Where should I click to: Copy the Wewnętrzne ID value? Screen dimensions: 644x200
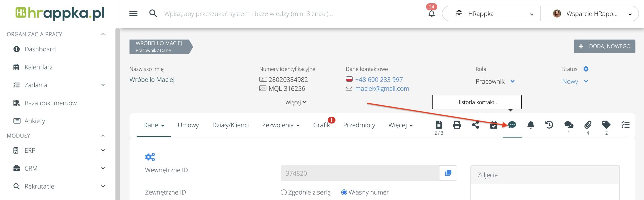click(448, 173)
